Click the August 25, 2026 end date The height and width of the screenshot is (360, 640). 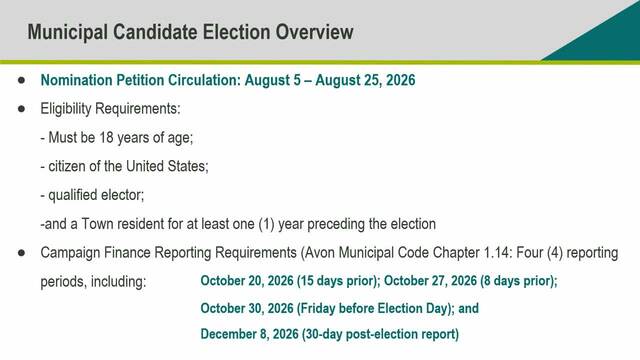click(365, 80)
